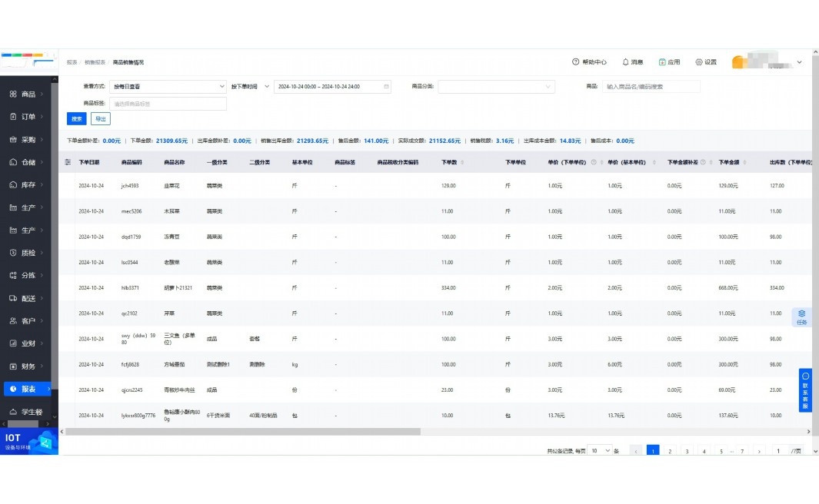Sort table by 单价（基本单位） column
The height and width of the screenshot is (504, 819).
click(x=654, y=162)
